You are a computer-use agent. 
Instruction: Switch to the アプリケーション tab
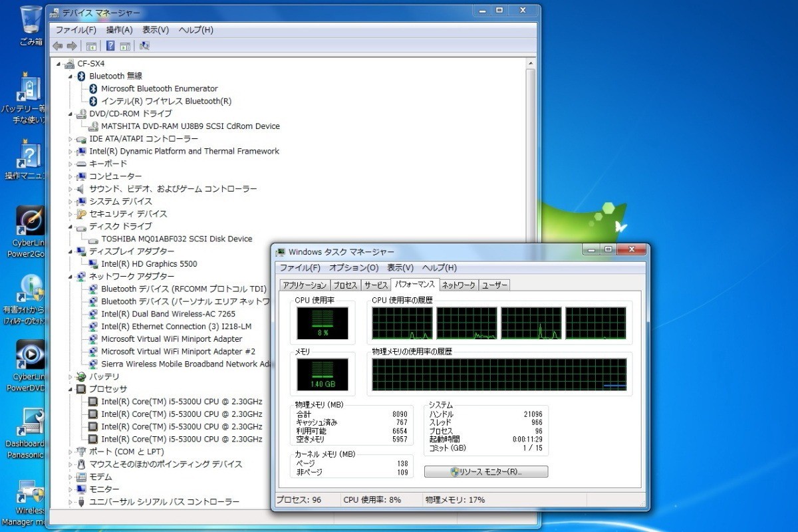(x=305, y=285)
